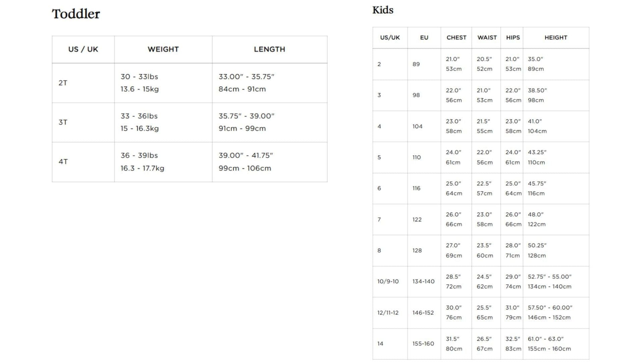
Task: Click the 155-160 EU size cell
Action: pyautogui.click(x=423, y=344)
